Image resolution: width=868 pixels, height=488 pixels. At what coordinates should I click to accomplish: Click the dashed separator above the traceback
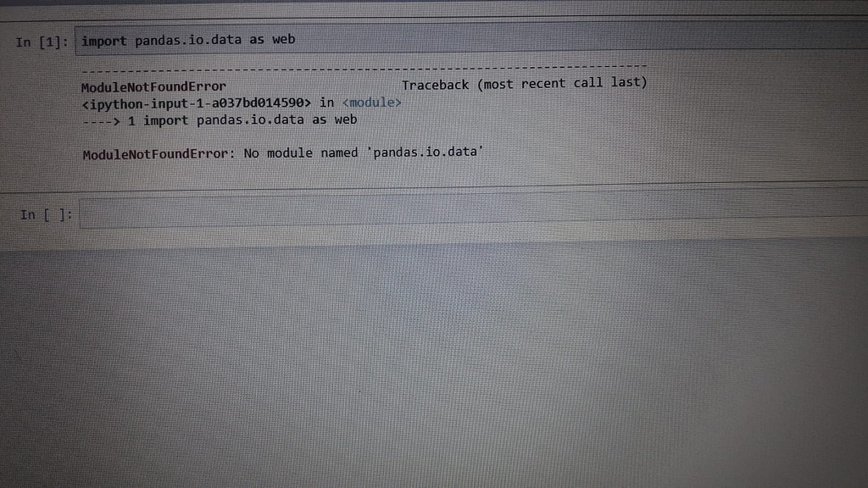364,64
